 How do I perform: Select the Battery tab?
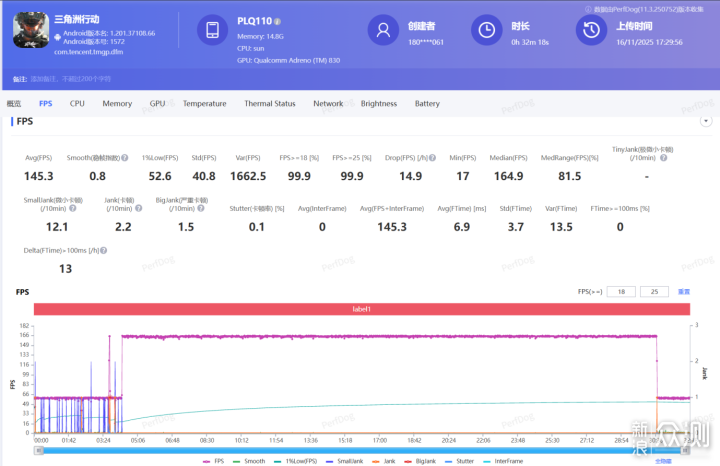[x=427, y=103]
